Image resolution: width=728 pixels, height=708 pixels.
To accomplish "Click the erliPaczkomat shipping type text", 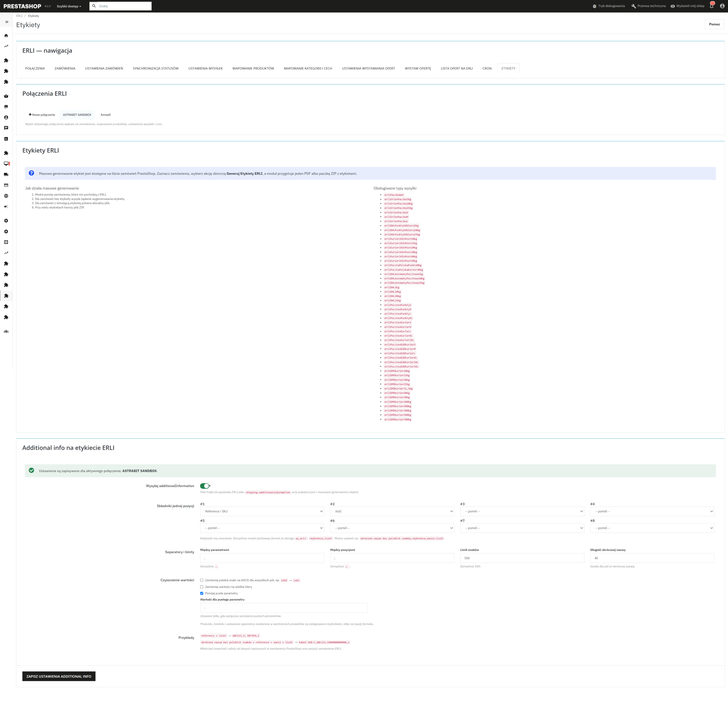I will click(394, 195).
